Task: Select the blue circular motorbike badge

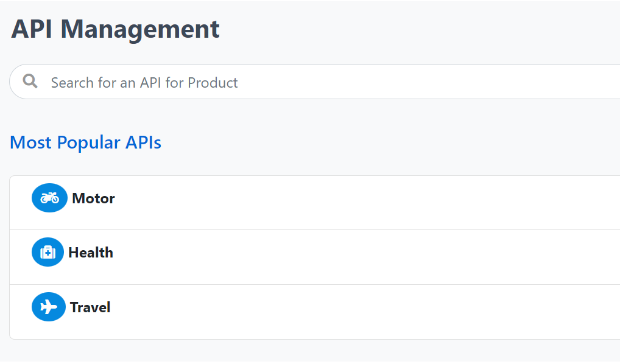Action: coord(49,198)
